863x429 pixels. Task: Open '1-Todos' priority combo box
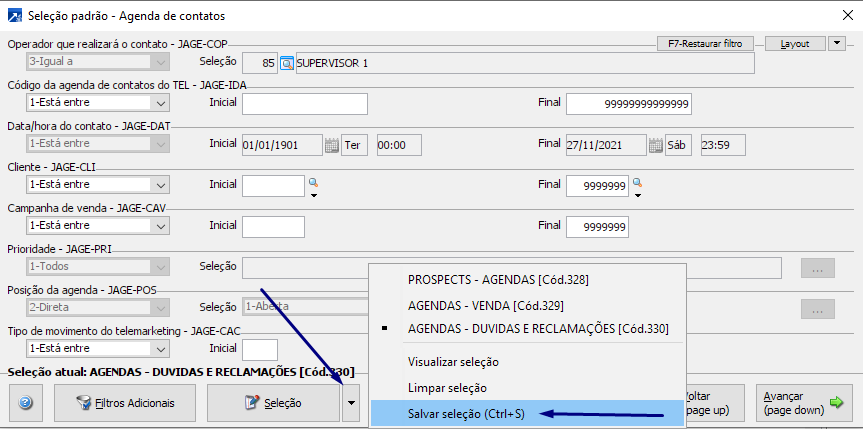point(98,267)
